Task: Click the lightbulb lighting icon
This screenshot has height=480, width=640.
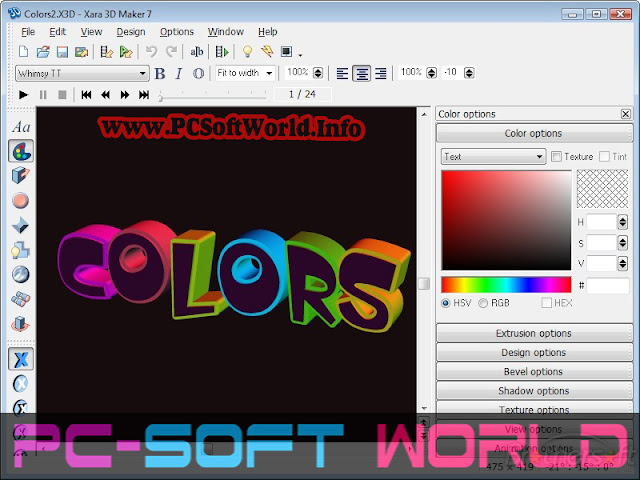Action: [247, 52]
